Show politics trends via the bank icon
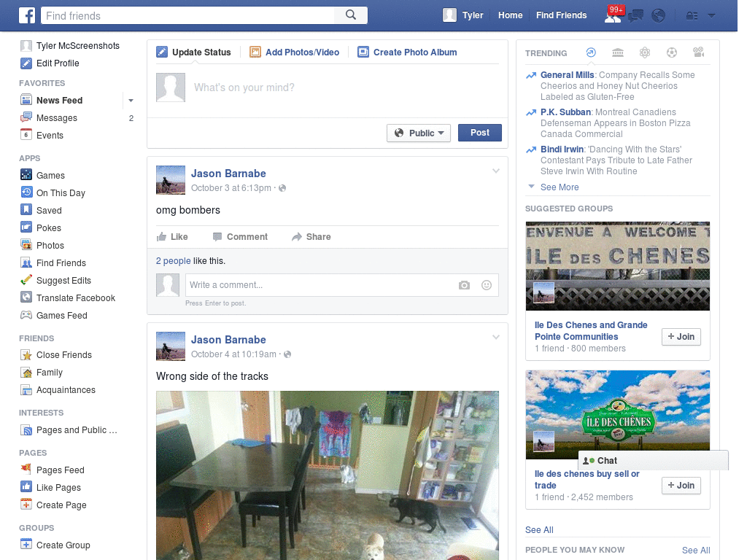The width and height of the screenshot is (747, 560). (x=618, y=52)
